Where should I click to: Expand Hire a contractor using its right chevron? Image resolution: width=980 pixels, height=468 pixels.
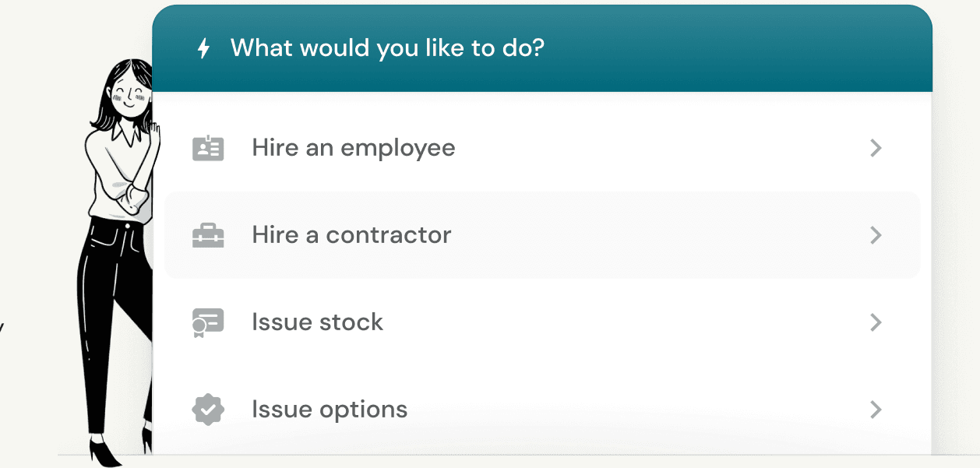876,235
